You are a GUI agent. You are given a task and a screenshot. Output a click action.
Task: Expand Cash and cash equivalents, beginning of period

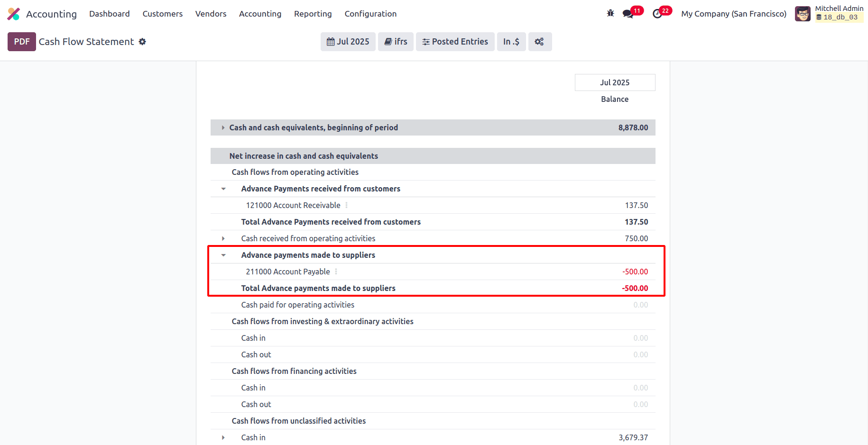tap(223, 127)
